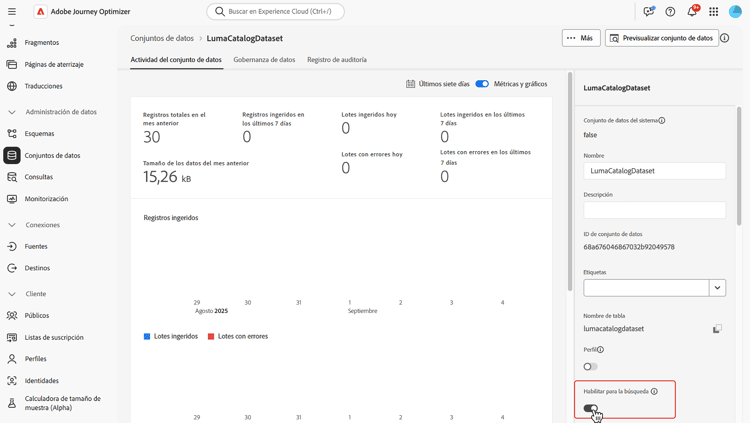Open the feedback chat icon
The image size is (750, 424).
click(649, 11)
